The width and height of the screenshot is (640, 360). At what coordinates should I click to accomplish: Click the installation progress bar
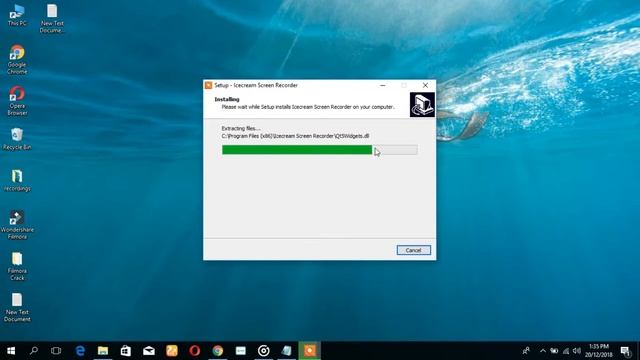coord(320,150)
